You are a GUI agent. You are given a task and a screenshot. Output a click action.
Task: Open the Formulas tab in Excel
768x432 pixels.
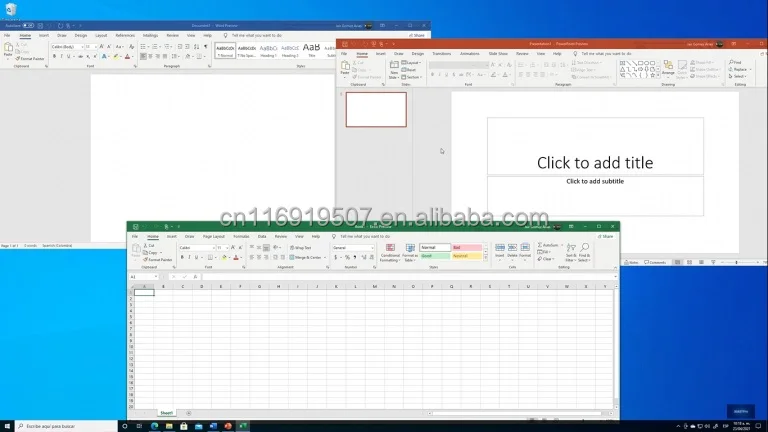tap(241, 236)
